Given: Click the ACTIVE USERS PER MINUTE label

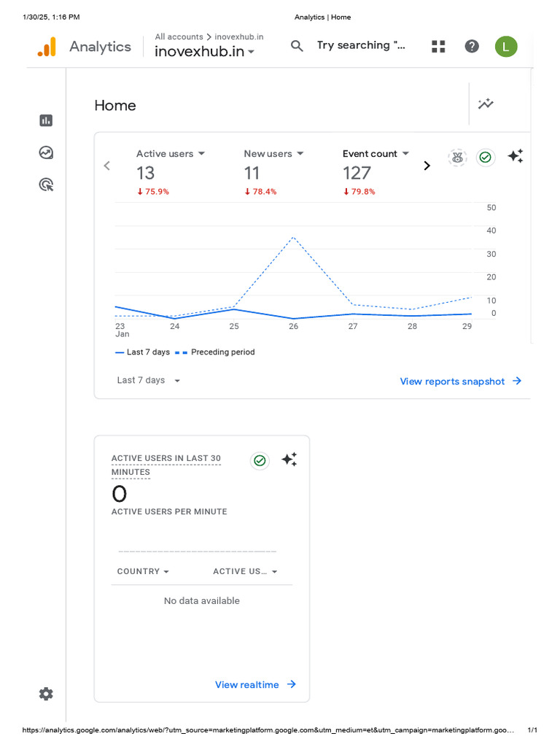Looking at the screenshot, I should pyautogui.click(x=169, y=511).
